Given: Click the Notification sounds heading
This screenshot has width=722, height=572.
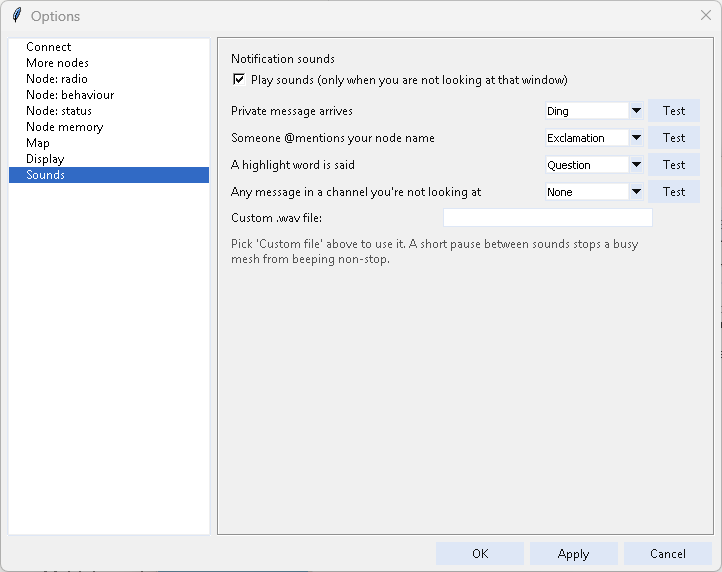Looking at the screenshot, I should tap(283, 59).
